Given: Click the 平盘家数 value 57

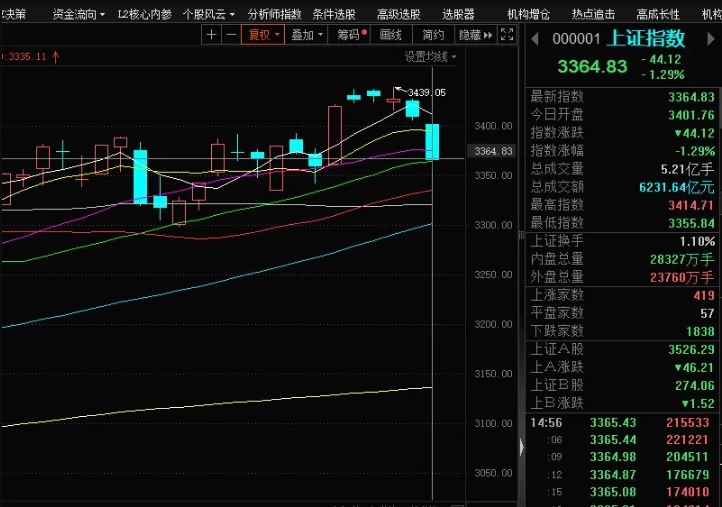Looking at the screenshot, I should (x=707, y=314).
